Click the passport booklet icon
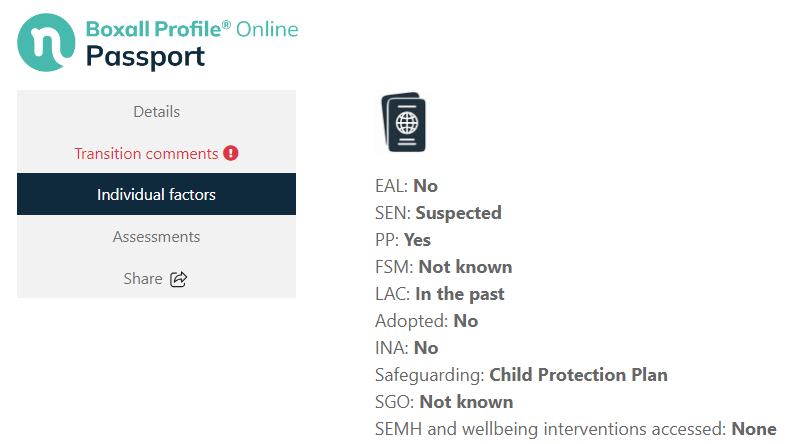Viewport: 793px width, 444px height. (x=403, y=122)
